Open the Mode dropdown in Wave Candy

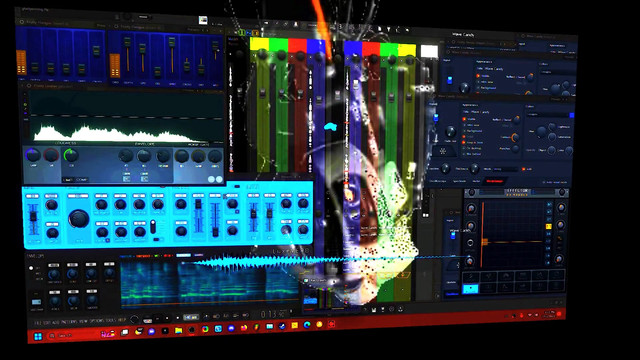506,169
